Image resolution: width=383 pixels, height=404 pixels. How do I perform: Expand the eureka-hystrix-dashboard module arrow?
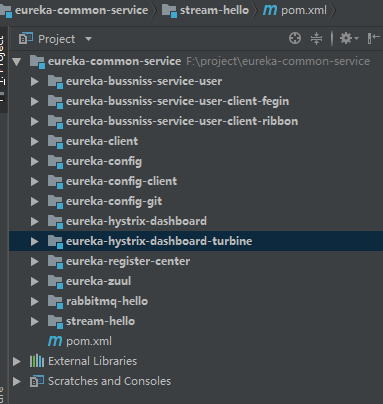pyautogui.click(x=35, y=221)
